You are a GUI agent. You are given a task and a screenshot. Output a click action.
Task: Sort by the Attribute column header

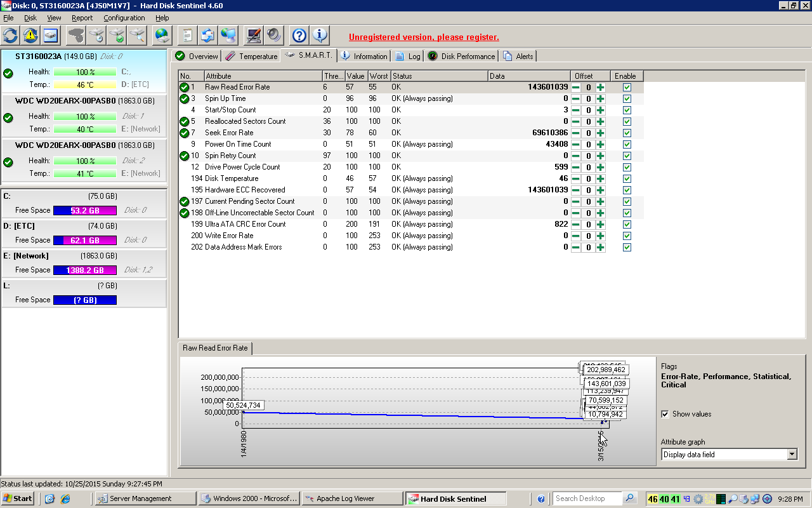(263, 76)
